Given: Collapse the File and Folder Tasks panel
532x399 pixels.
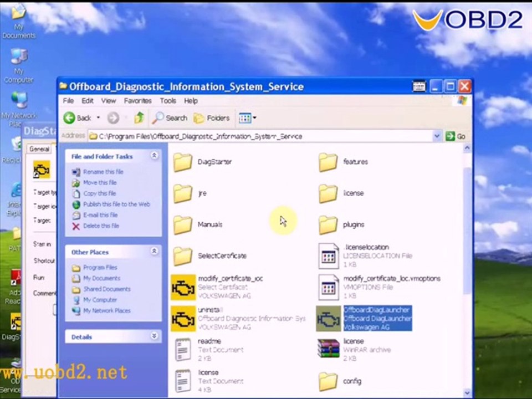Looking at the screenshot, I should click(154, 156).
